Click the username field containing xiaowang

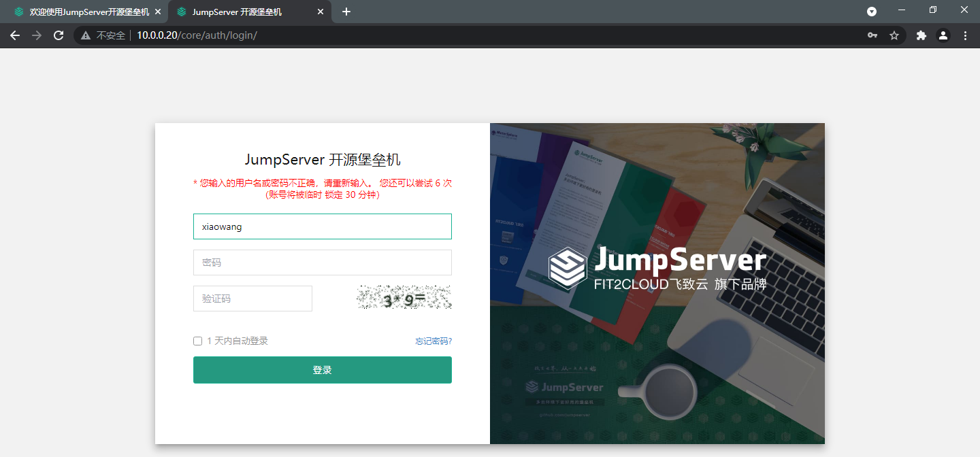323,226
